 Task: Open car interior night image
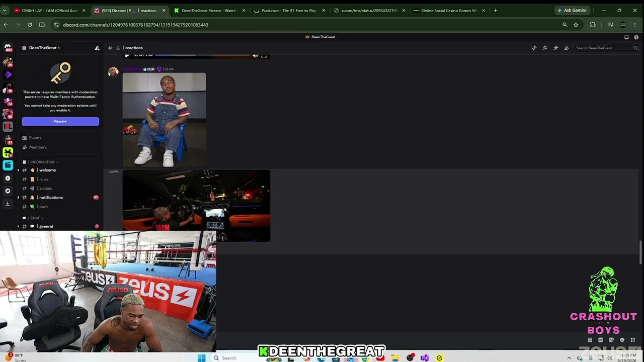coord(196,206)
